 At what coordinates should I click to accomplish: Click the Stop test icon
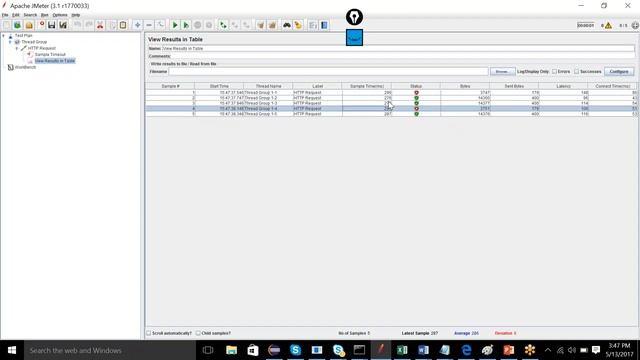pos(198,25)
